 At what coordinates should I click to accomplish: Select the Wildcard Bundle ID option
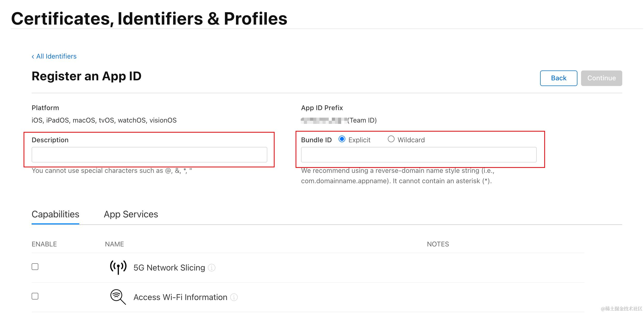391,139
